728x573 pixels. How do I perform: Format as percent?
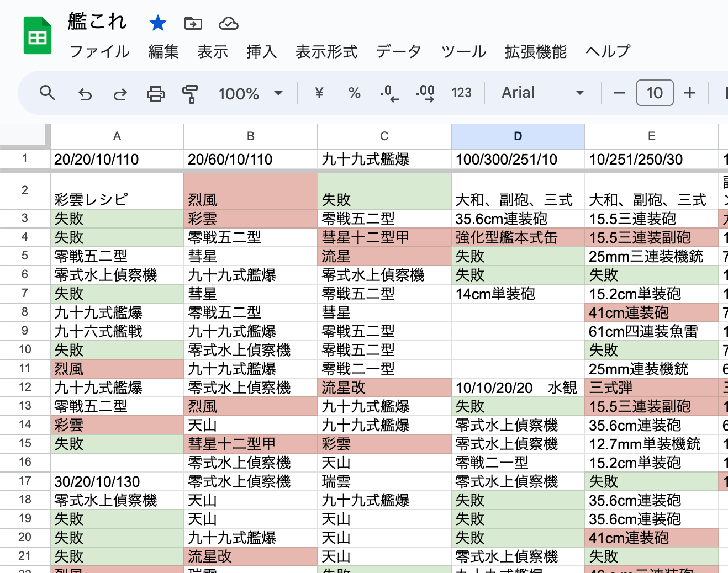[x=355, y=93]
